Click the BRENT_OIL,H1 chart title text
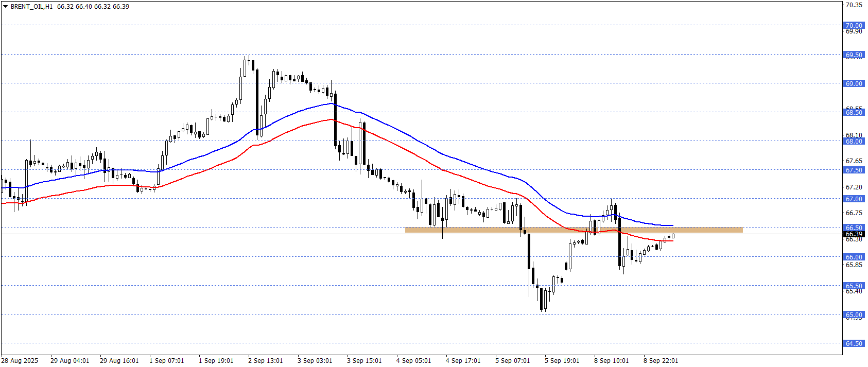This screenshot has height=367, width=868. click(x=32, y=7)
